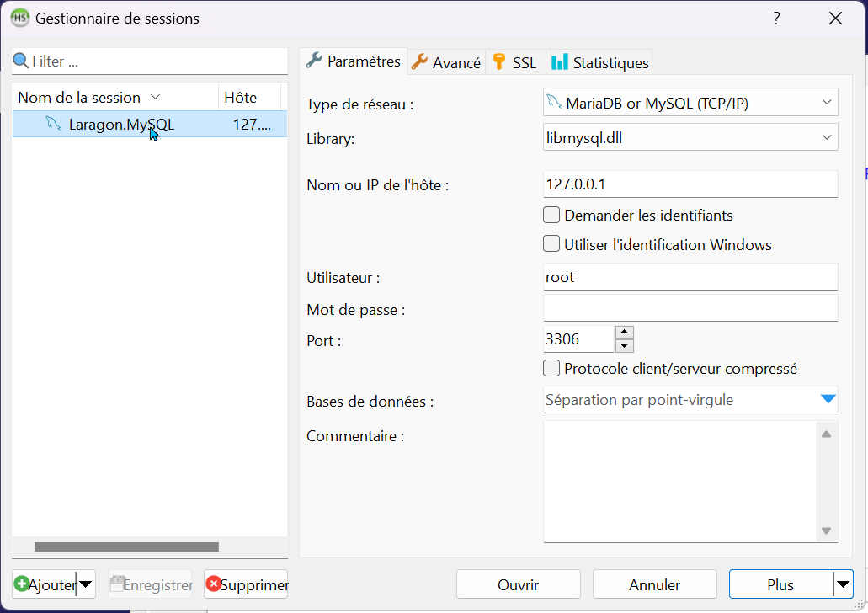Click the SSL key icon
868x613 pixels.
(499, 62)
